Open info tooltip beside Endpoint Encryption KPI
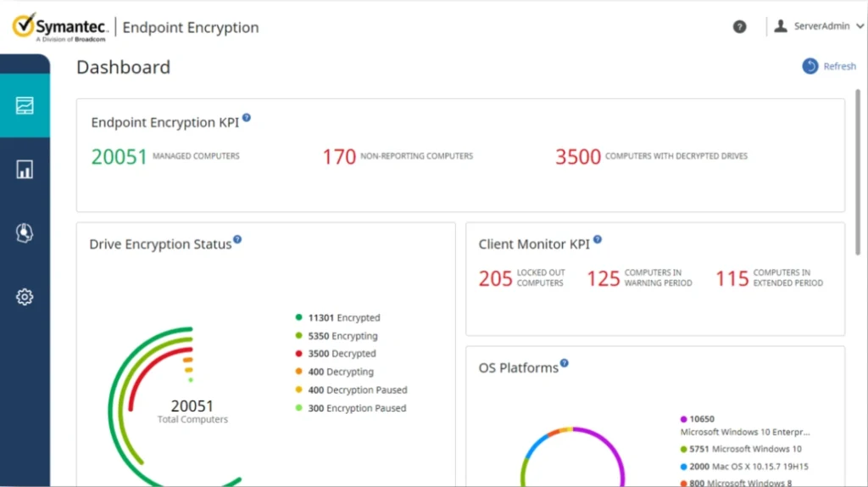Viewport: 868px width, 487px height. pos(247,117)
